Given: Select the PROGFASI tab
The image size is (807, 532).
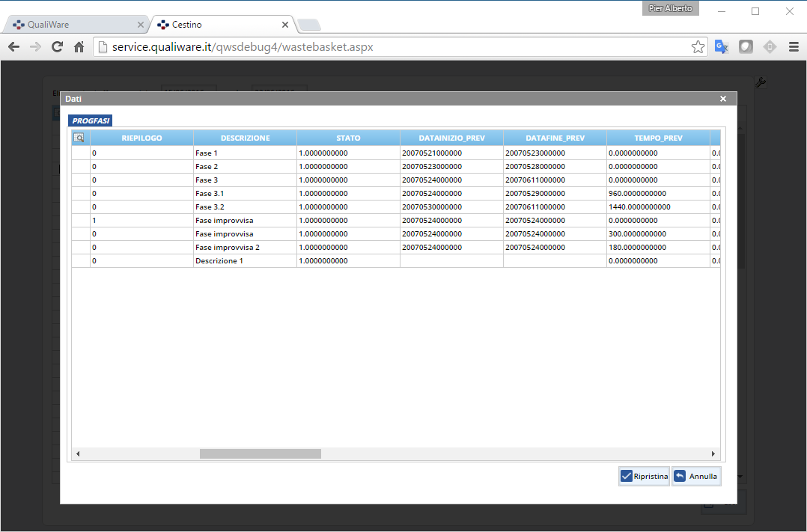Looking at the screenshot, I should click(90, 120).
